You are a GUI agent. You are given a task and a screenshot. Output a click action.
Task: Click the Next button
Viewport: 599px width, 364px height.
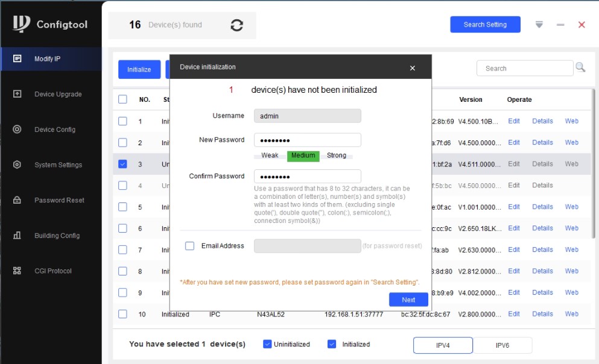pyautogui.click(x=408, y=300)
